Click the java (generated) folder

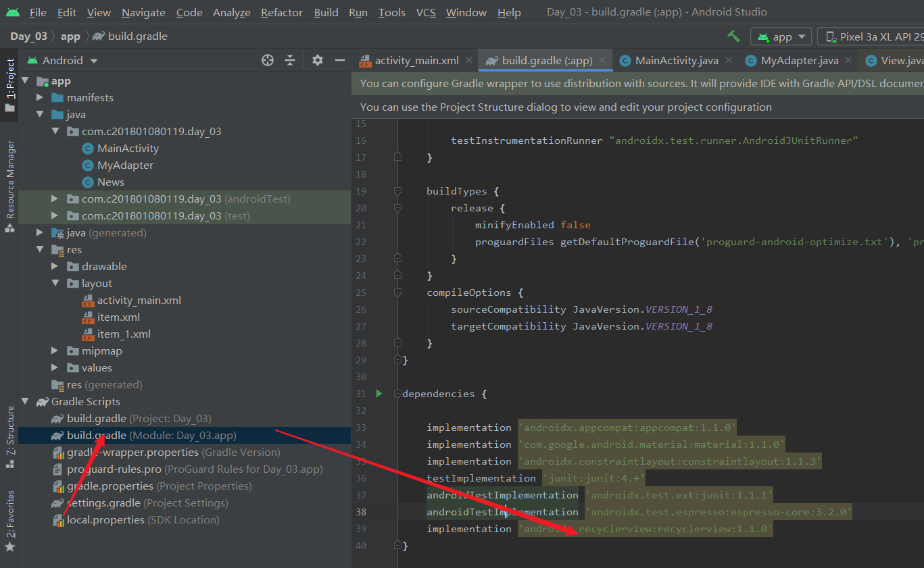pyautogui.click(x=99, y=233)
